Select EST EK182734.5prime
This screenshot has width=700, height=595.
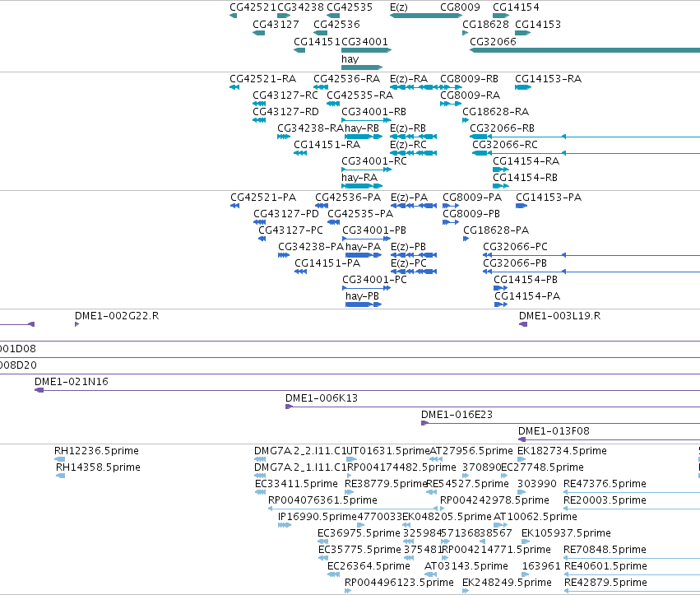point(562,451)
